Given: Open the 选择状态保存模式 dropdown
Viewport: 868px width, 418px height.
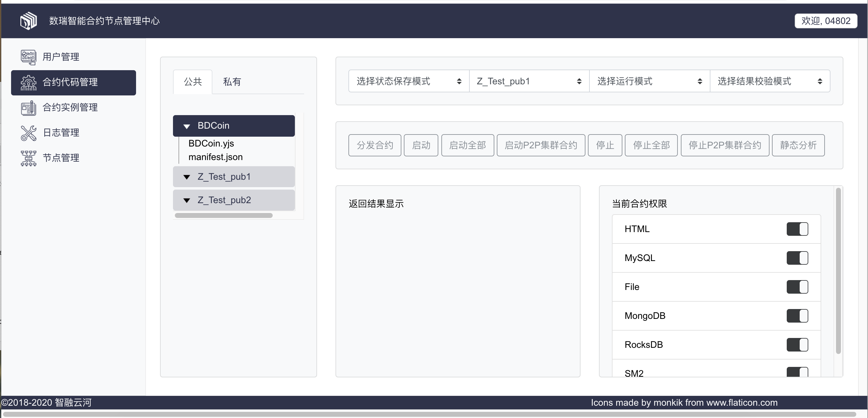Looking at the screenshot, I should click(x=408, y=81).
